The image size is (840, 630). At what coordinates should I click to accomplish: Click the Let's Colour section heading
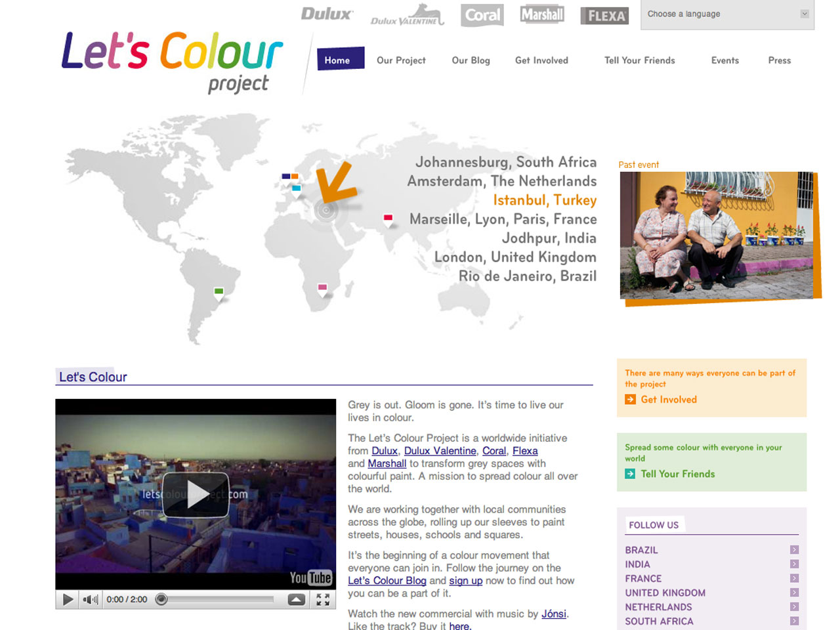click(93, 377)
